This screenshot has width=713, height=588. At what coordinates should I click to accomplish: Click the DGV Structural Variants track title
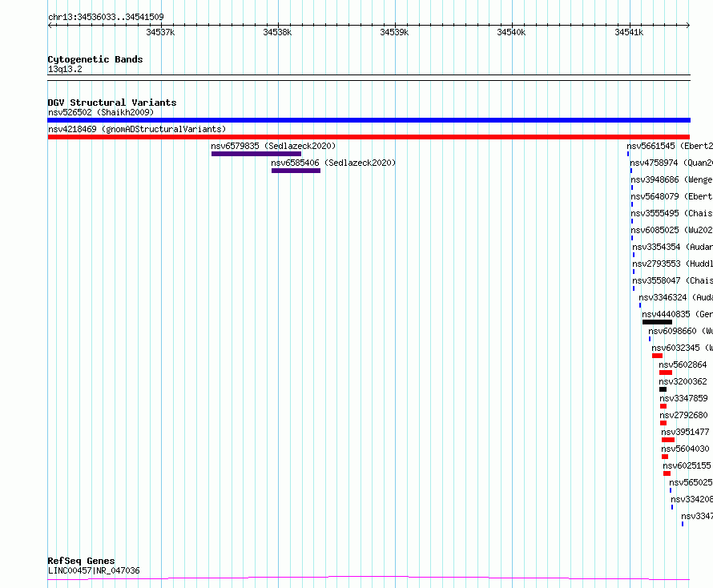point(112,103)
